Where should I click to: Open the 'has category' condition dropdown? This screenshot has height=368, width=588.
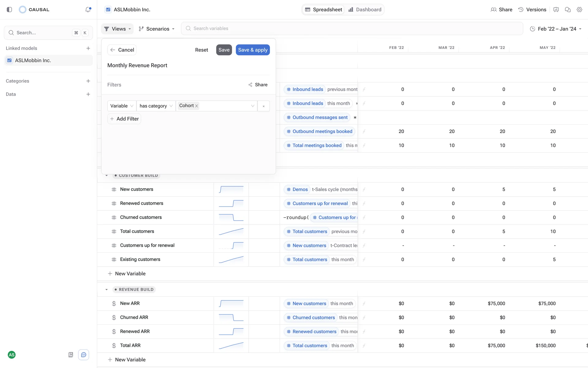pos(156,106)
